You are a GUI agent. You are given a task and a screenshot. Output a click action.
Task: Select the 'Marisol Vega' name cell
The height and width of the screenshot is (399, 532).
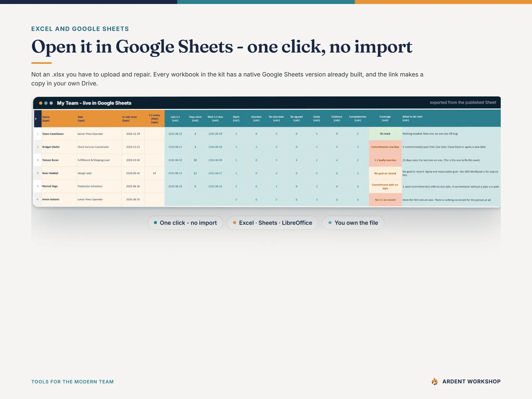pos(59,187)
